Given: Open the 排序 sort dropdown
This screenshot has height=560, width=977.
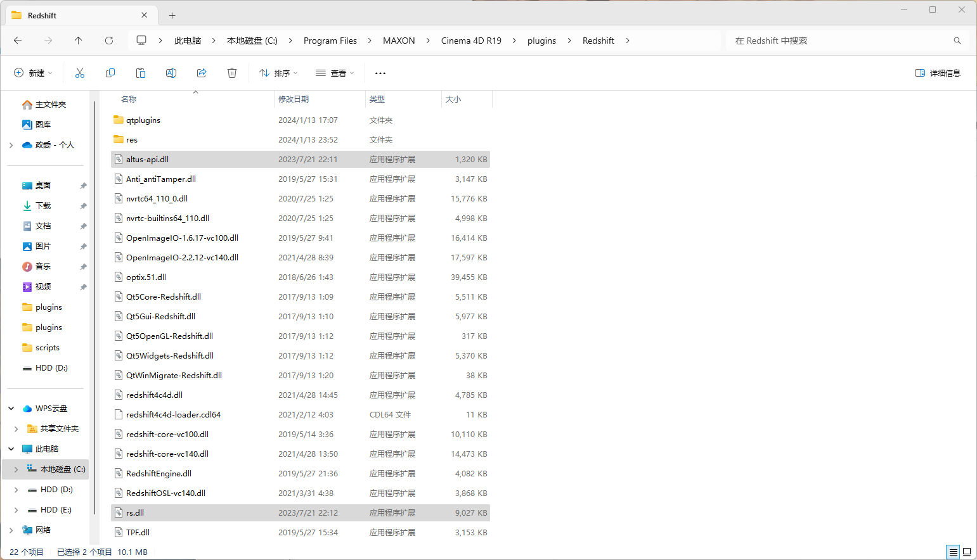Looking at the screenshot, I should click(278, 73).
